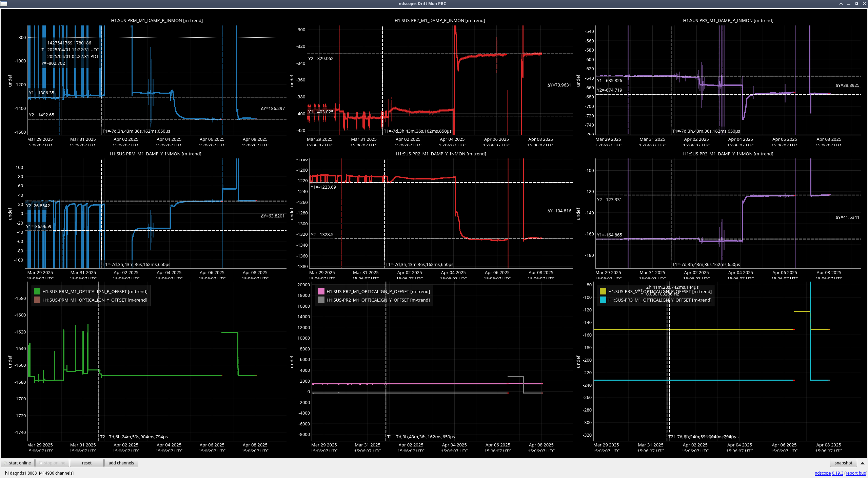The height and width of the screenshot is (478, 868).
Task: Click T1 cursor label in PR2 OPTICALIGN plot
Action: 421,437
